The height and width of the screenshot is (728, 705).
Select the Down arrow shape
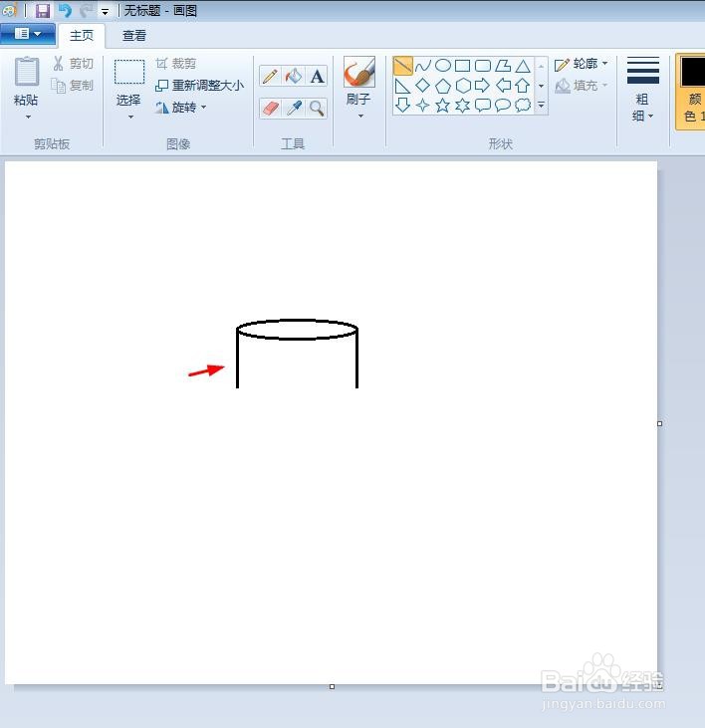click(403, 106)
